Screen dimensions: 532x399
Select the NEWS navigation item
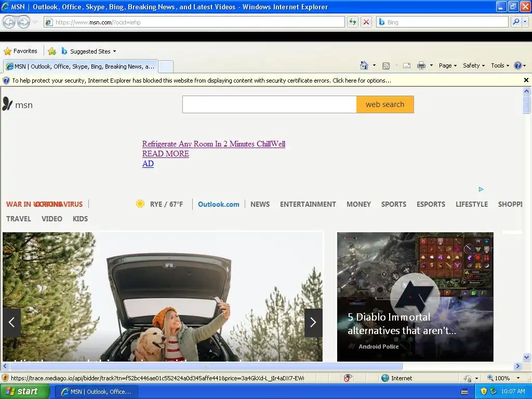pos(260,204)
